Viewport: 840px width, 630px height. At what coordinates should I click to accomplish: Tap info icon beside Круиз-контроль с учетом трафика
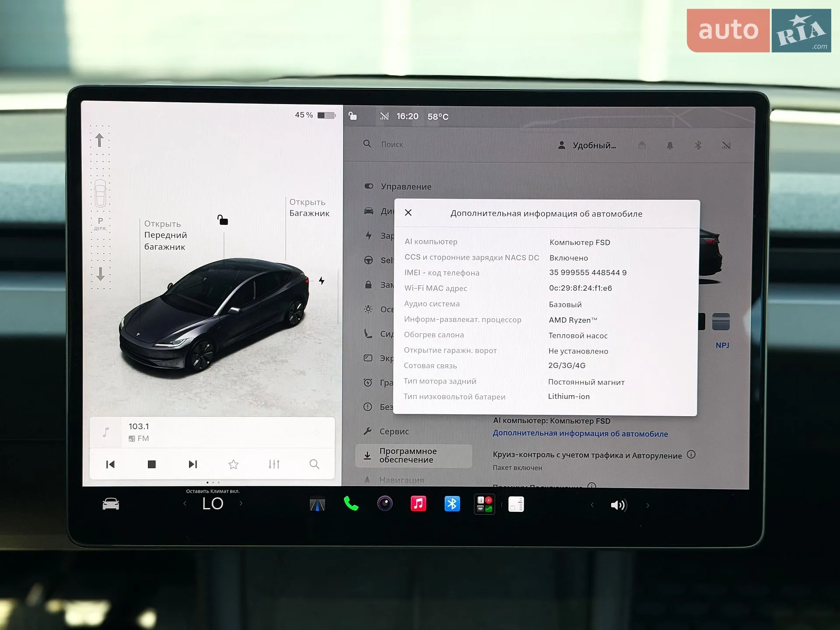point(691,454)
